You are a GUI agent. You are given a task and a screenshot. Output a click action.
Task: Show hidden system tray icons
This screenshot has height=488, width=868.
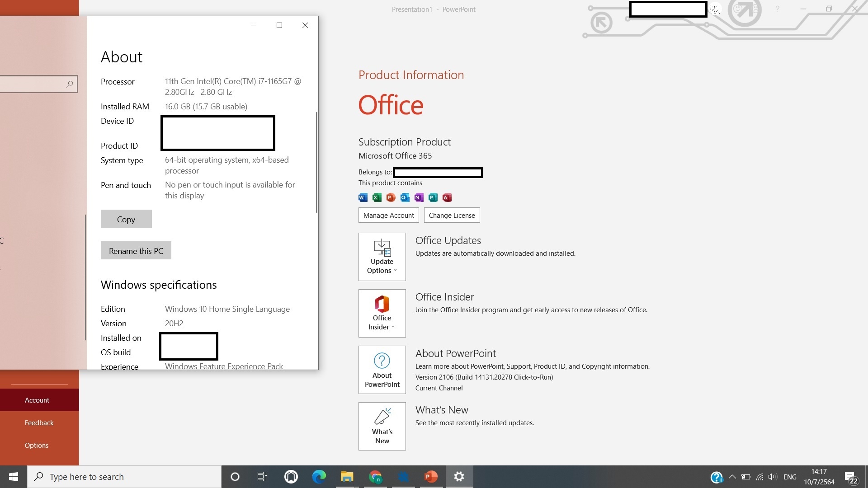pos(732,477)
